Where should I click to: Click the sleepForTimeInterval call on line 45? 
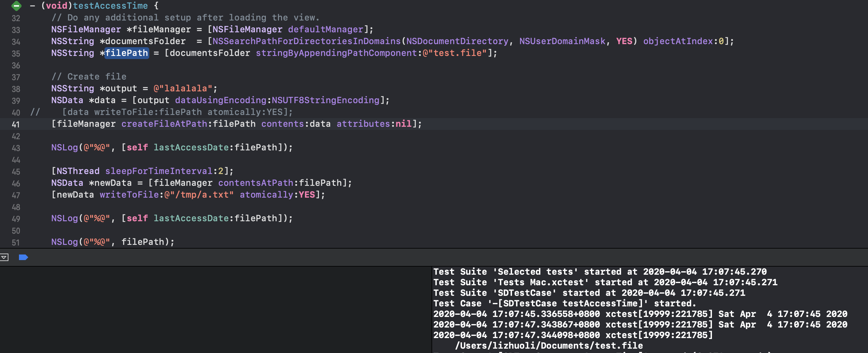click(x=159, y=171)
